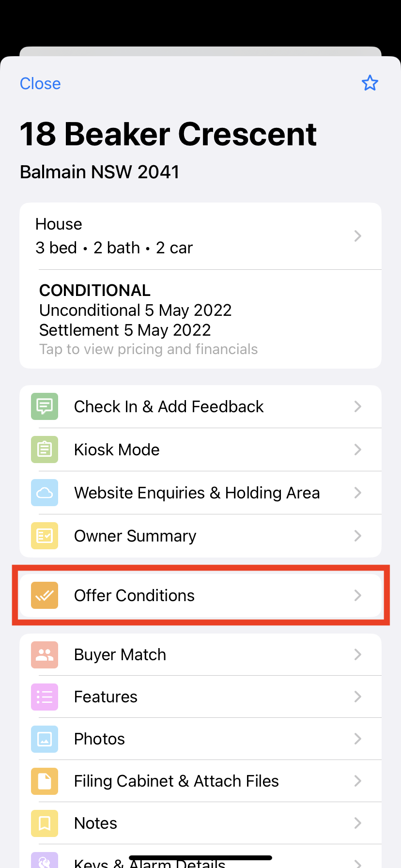
Task: Tap the orange Offer Conditions checkmark icon
Action: click(x=45, y=595)
